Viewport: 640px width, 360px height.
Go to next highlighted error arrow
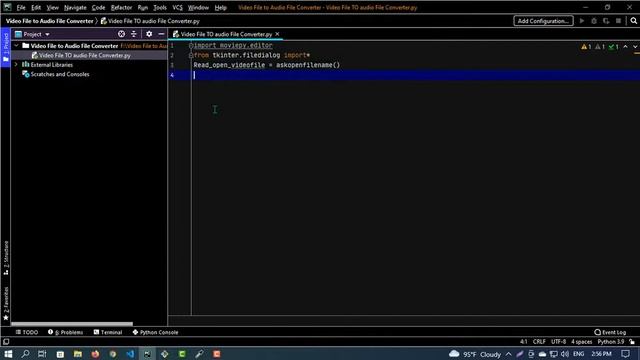tap(635, 47)
